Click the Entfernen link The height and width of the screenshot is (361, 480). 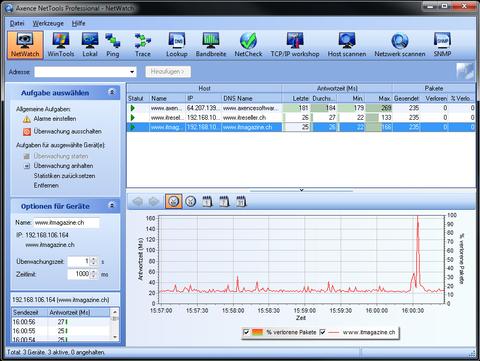click(46, 186)
